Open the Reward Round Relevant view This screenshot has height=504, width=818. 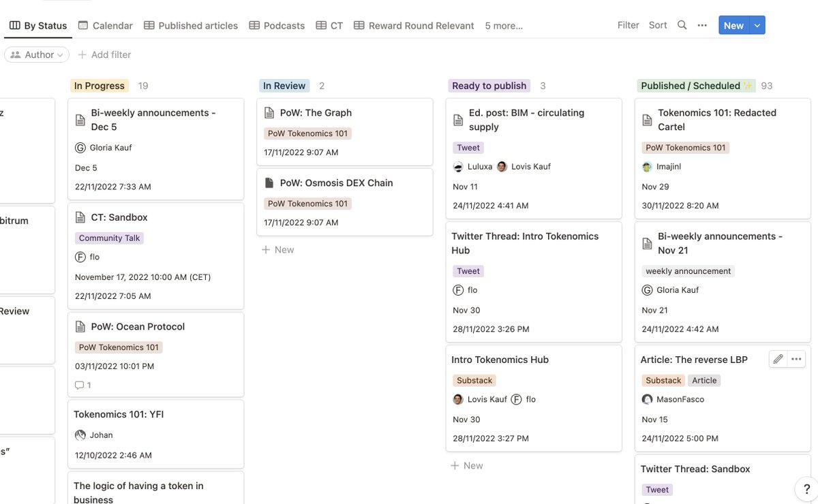pyautogui.click(x=414, y=26)
